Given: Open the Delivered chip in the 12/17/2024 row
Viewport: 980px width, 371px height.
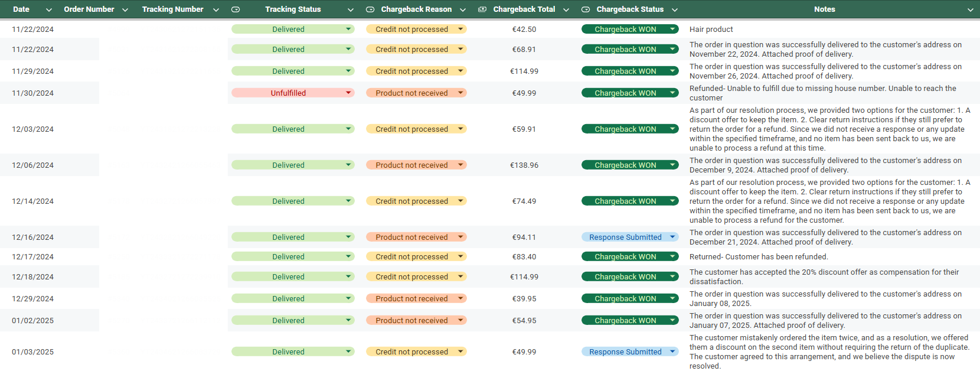Looking at the screenshot, I should [293, 256].
